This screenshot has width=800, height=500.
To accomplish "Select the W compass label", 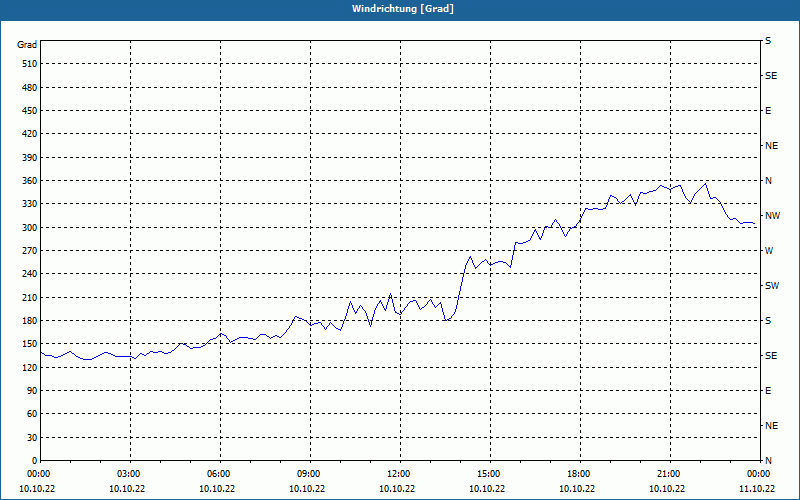I will 769,251.
